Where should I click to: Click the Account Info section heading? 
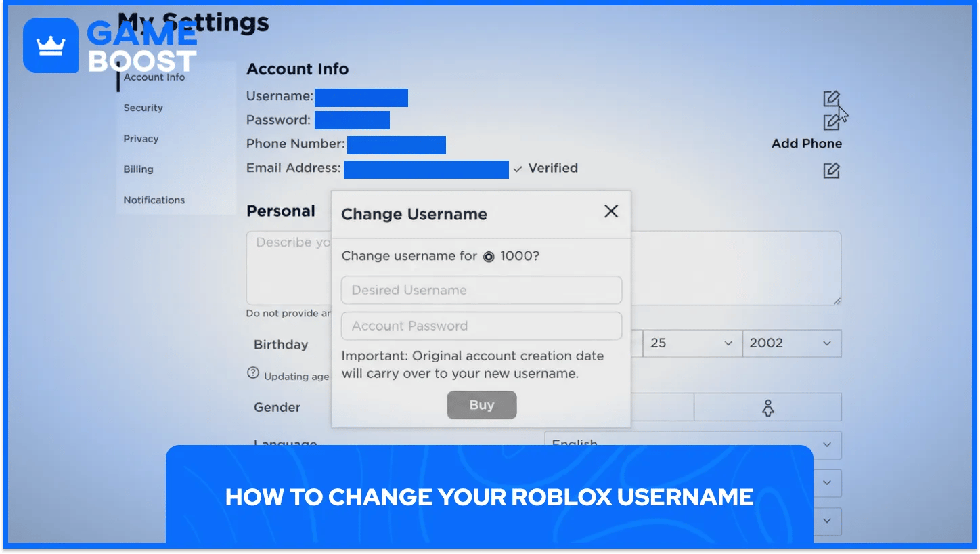pos(298,69)
